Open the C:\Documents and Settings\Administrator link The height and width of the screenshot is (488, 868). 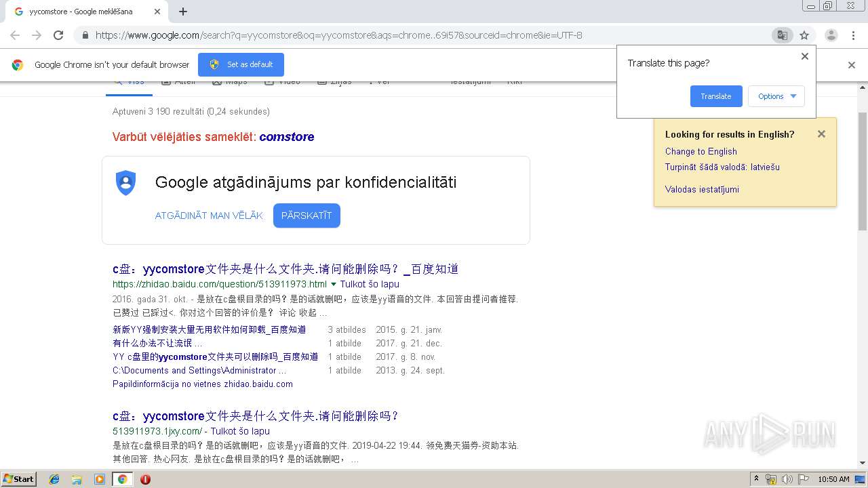coord(199,371)
